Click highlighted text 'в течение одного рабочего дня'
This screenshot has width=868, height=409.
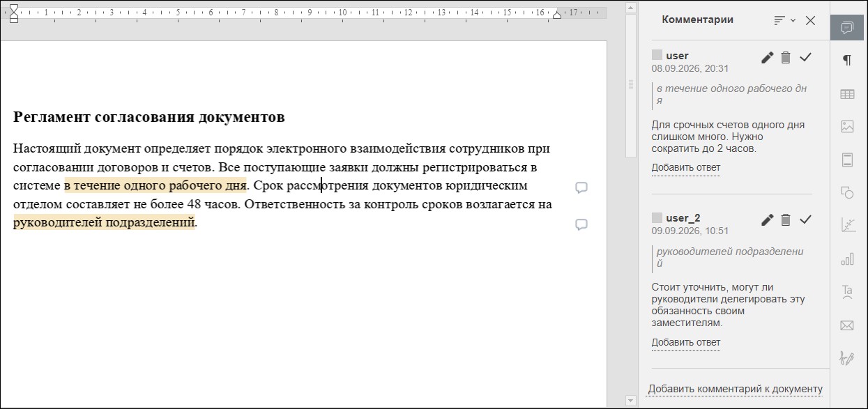[155, 186]
